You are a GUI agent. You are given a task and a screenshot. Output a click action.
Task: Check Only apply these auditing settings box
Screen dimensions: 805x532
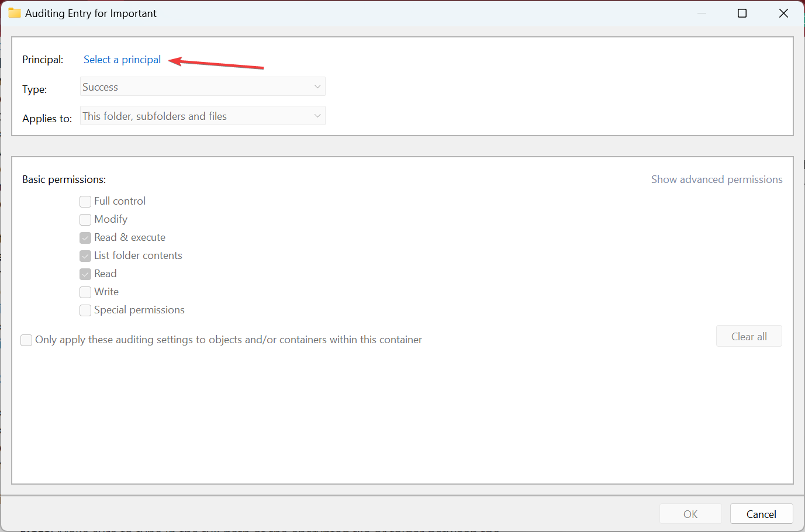pos(26,340)
